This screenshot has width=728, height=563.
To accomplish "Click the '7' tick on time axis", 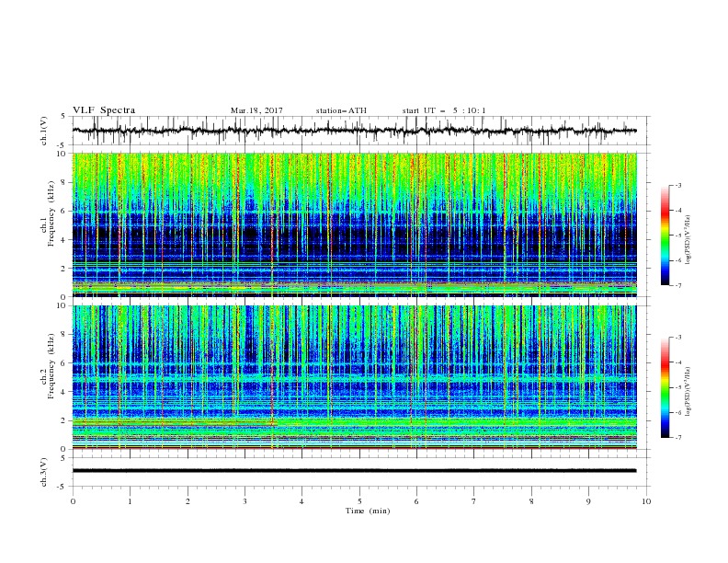I will click(474, 501).
